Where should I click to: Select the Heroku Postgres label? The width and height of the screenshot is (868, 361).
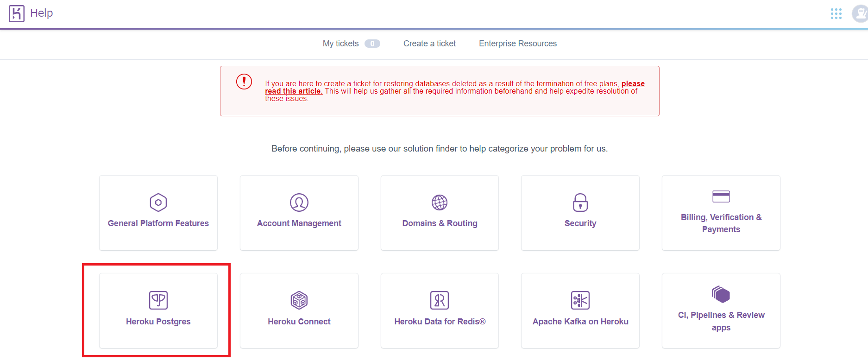click(158, 322)
